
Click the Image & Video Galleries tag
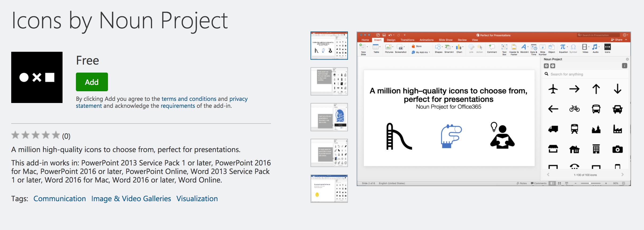[x=131, y=199]
